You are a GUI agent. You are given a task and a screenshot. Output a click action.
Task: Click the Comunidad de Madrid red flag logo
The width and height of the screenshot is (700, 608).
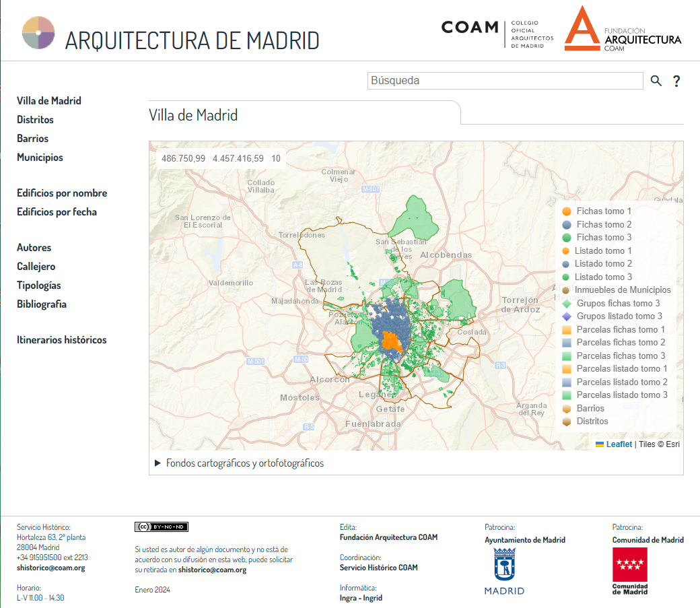point(629,570)
